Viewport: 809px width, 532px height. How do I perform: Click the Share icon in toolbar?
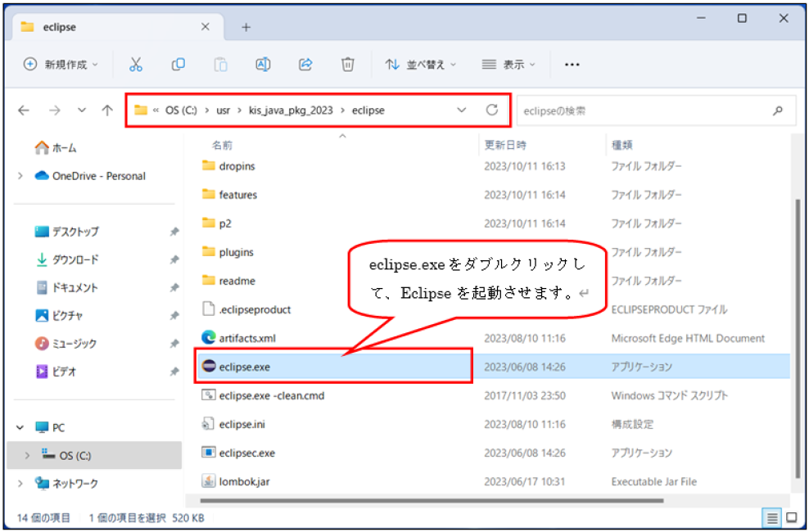coord(305,65)
